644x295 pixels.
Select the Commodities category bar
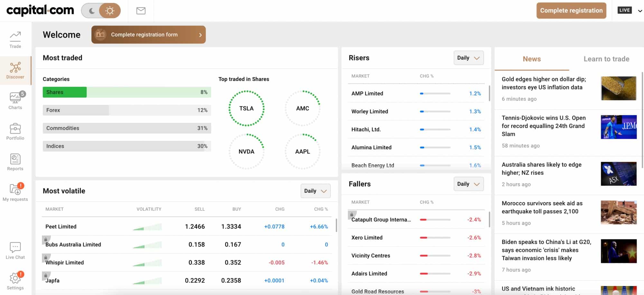[x=127, y=128]
